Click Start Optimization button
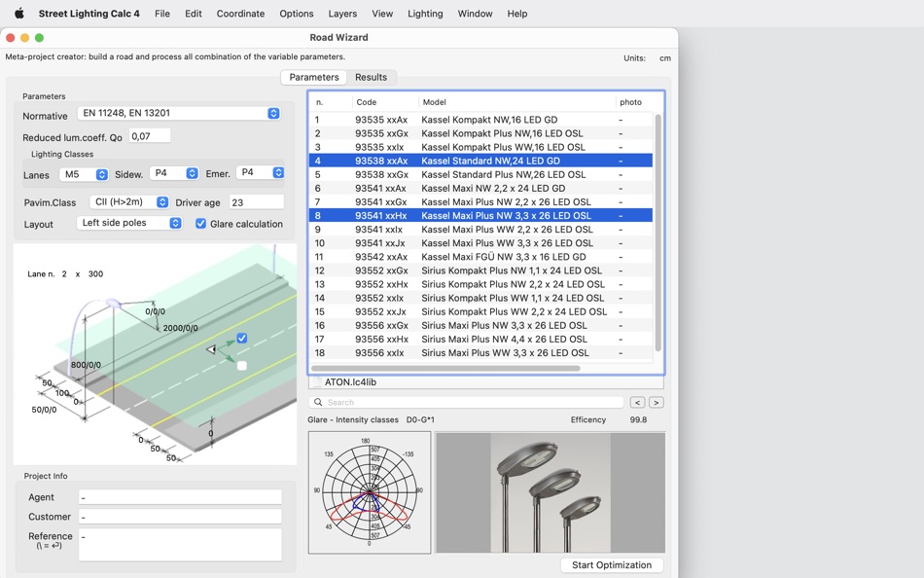This screenshot has width=924, height=578. [612, 565]
